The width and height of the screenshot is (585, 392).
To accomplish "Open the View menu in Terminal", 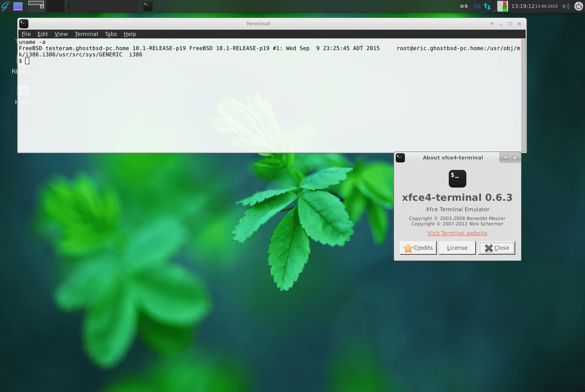I will [61, 34].
